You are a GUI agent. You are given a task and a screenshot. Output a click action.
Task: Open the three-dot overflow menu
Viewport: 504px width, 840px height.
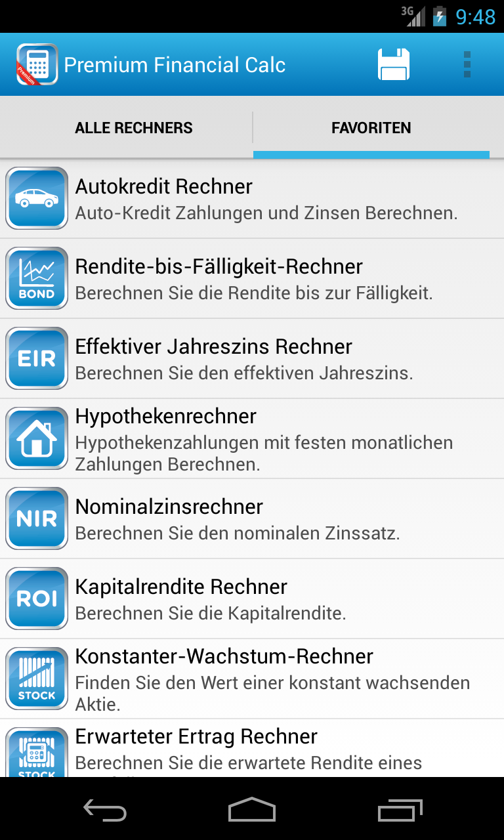coord(467,64)
